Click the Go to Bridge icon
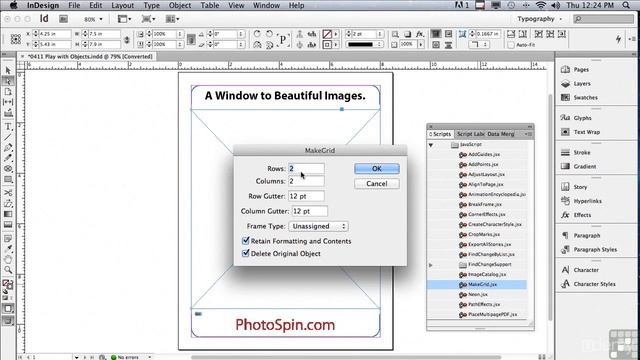 (x=63, y=19)
